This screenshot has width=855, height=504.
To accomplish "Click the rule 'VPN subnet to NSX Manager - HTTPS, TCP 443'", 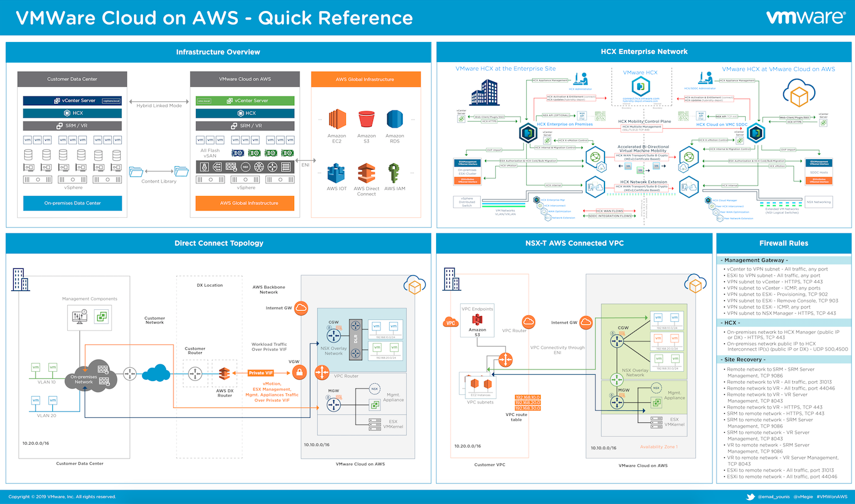I will 781,313.
